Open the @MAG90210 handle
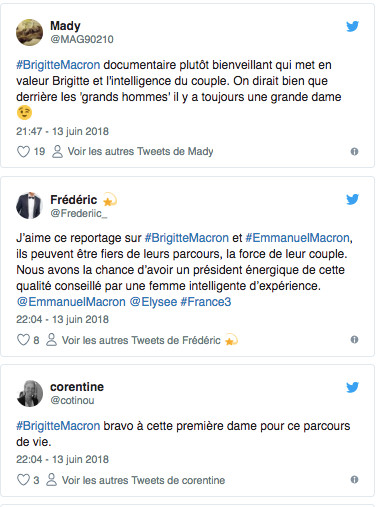This screenshot has height=507, width=381. 82,39
